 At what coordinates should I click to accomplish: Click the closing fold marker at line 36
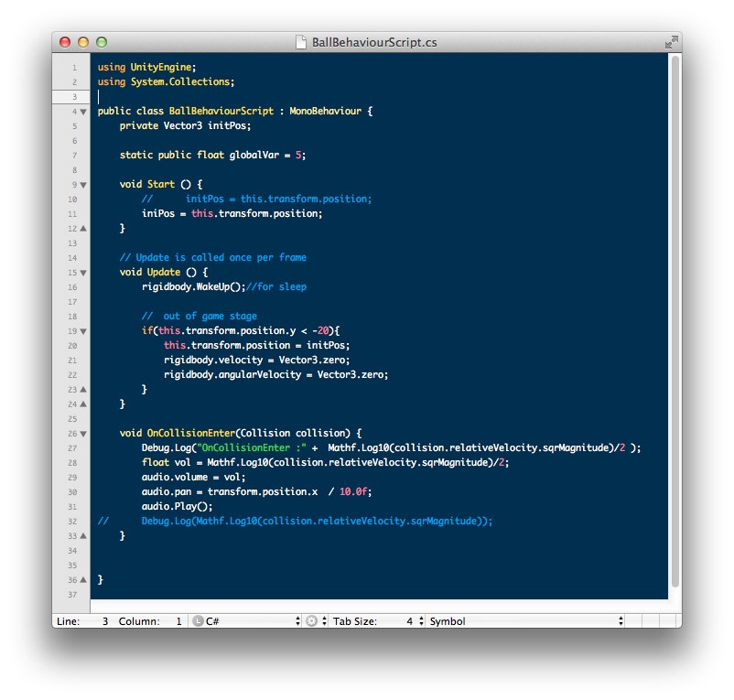[83, 580]
